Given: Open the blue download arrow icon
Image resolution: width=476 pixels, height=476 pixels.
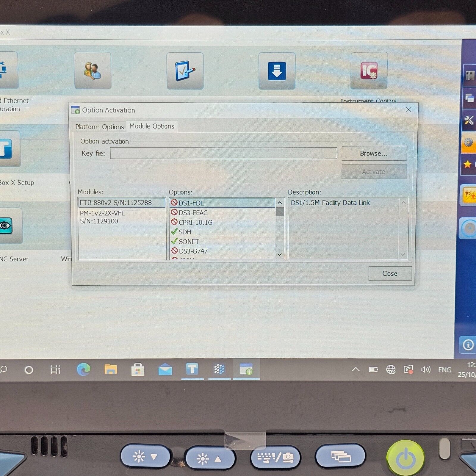Looking at the screenshot, I should coord(277,71).
